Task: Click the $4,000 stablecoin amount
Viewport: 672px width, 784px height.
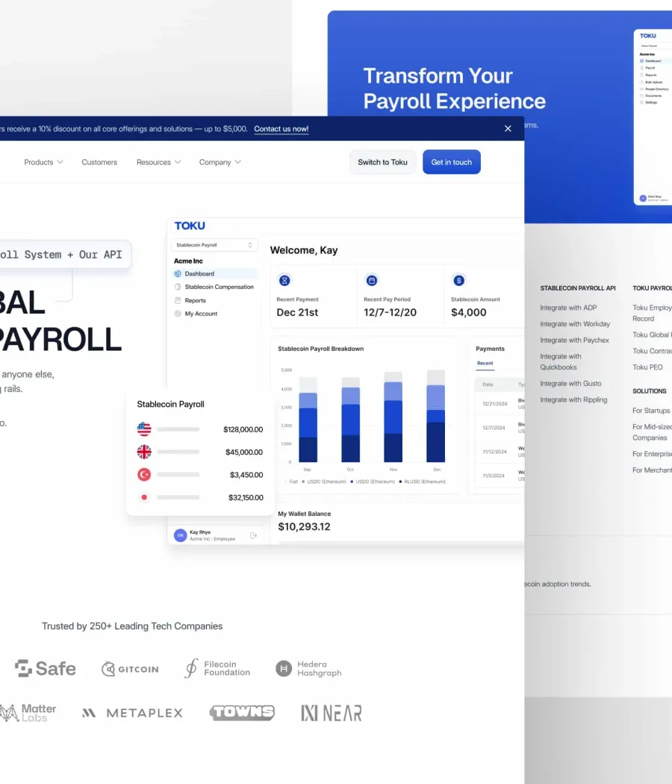Action: [468, 313]
